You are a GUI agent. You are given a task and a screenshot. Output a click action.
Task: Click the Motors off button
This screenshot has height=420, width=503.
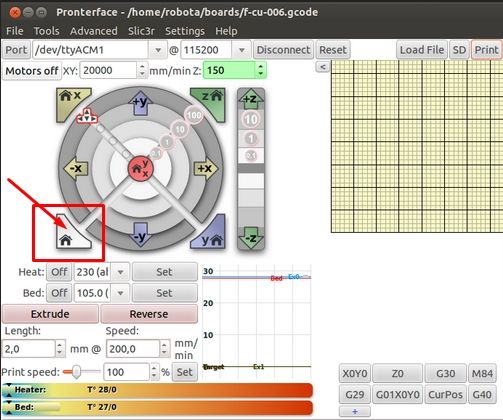click(x=32, y=71)
